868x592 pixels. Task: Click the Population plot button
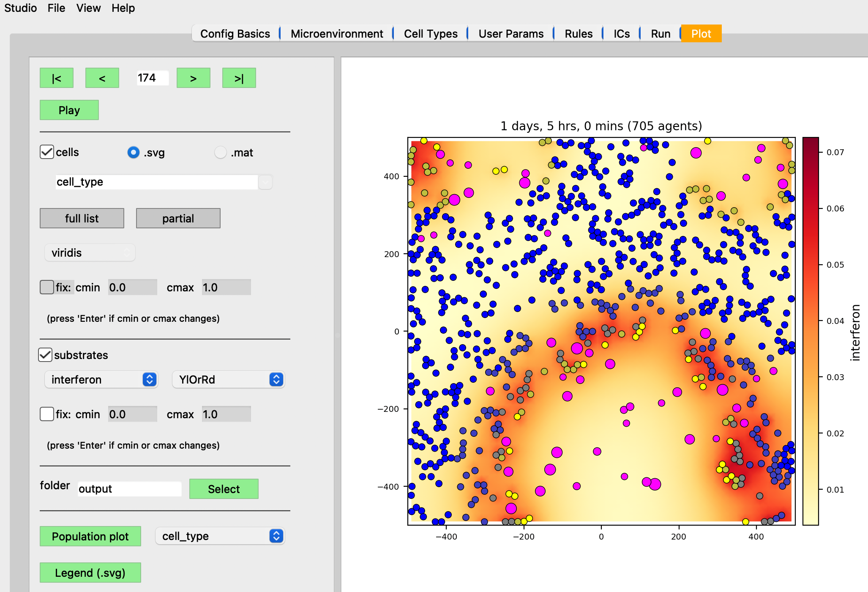[90, 536]
